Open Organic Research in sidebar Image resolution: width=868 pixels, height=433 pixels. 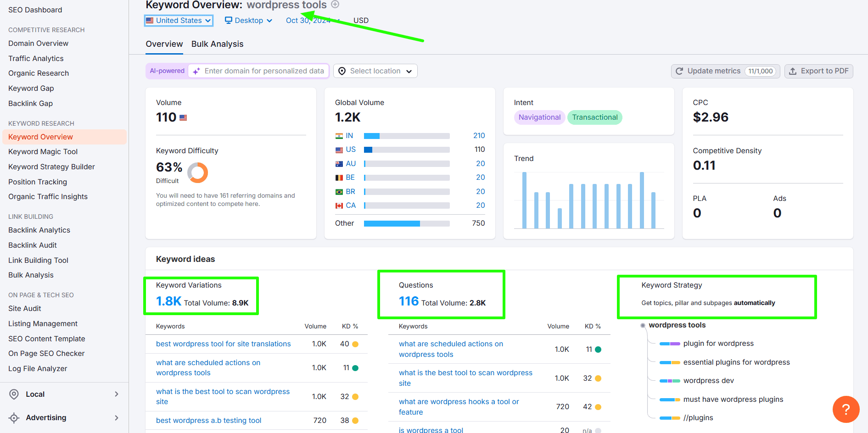[39, 73]
